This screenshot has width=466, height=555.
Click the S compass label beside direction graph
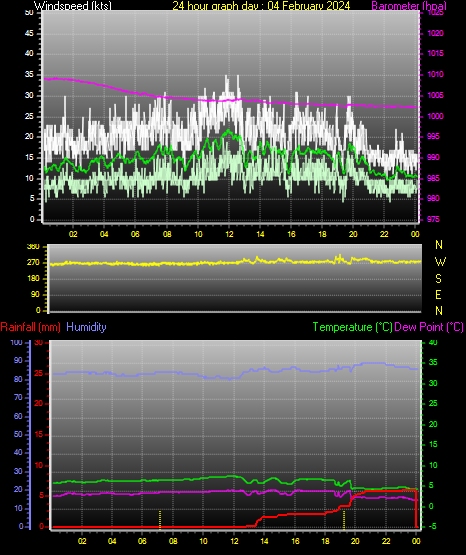click(x=438, y=279)
